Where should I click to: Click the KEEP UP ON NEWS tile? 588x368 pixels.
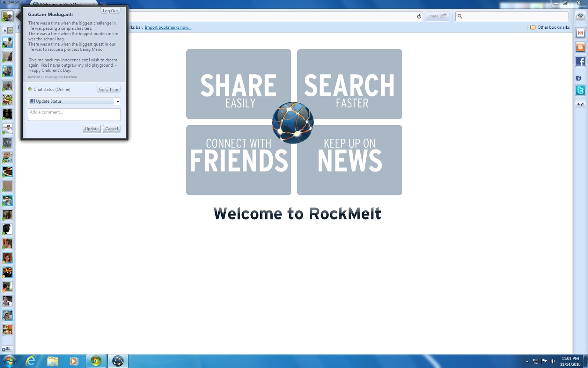point(349,160)
